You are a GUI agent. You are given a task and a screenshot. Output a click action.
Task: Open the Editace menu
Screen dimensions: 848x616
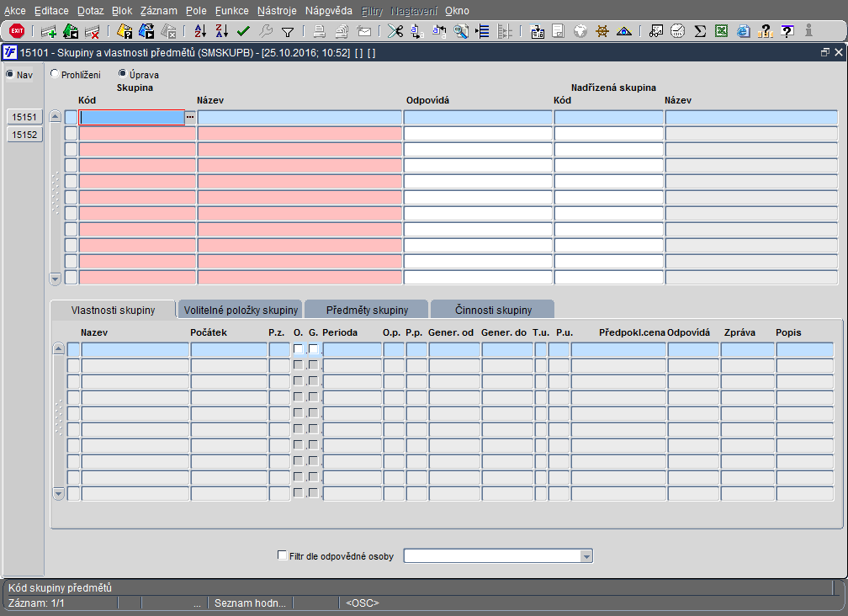[51, 11]
